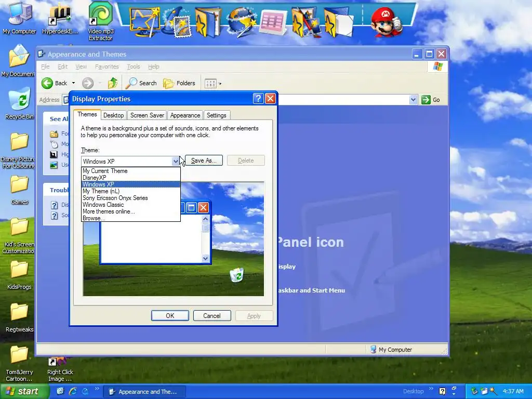Select My Theme (nL) entry

tap(130, 191)
